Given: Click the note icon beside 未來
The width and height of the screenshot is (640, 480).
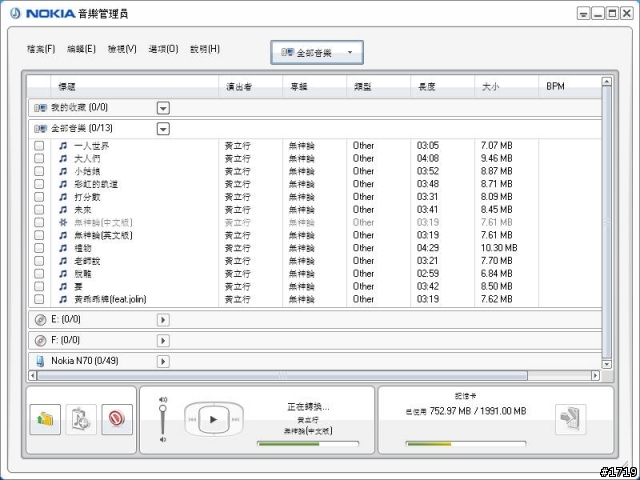Looking at the screenshot, I should click(x=63, y=210).
